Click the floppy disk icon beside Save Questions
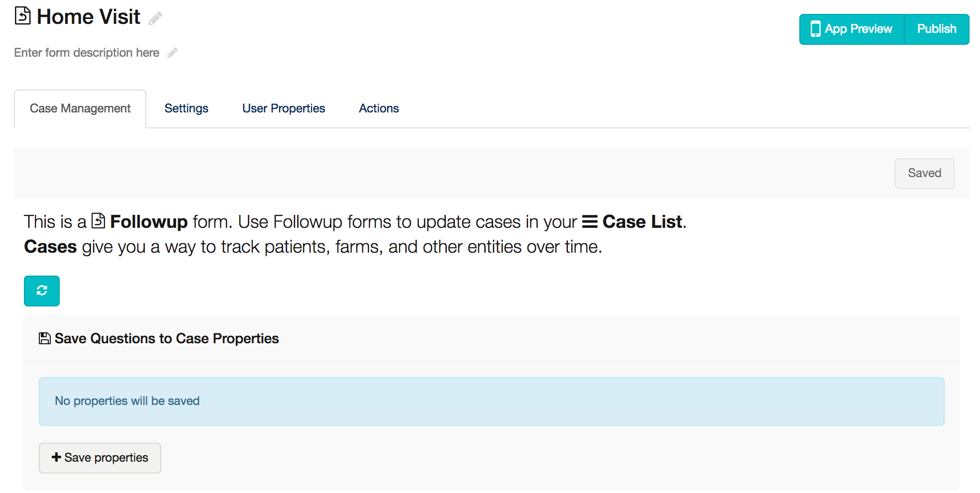Image resolution: width=980 pixels, height=493 pixels. 45,338
